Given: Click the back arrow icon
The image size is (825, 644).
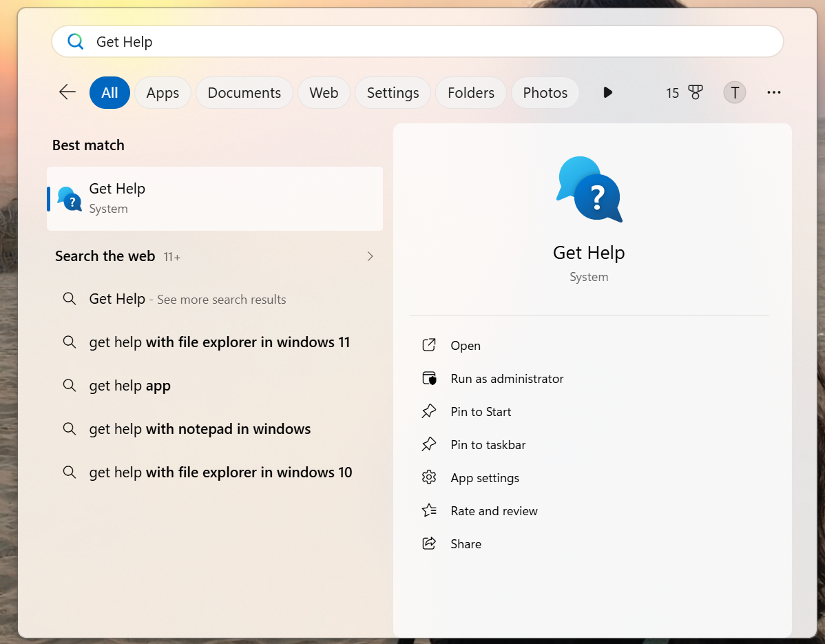Looking at the screenshot, I should (67, 92).
